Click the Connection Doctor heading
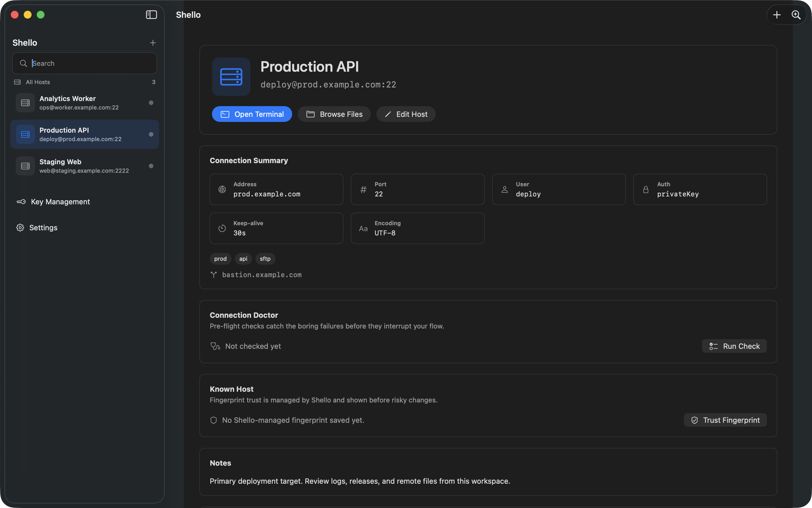Screen dimensions: 812x508 [244, 315]
